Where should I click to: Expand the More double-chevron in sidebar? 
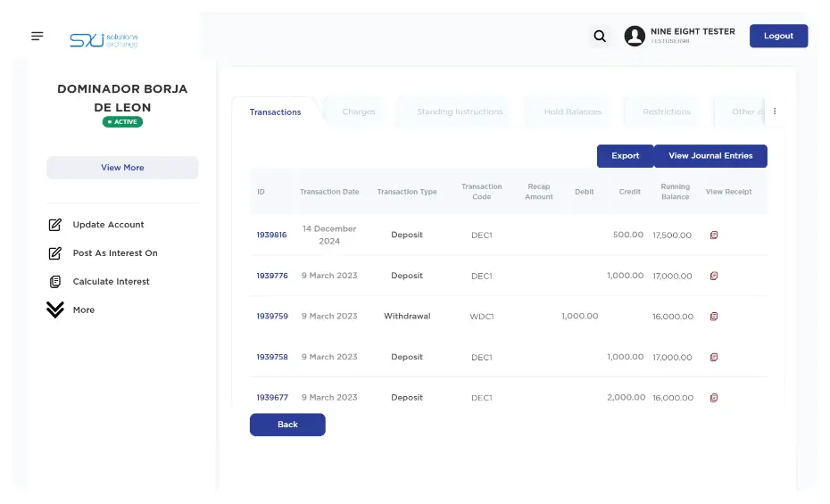click(x=55, y=310)
